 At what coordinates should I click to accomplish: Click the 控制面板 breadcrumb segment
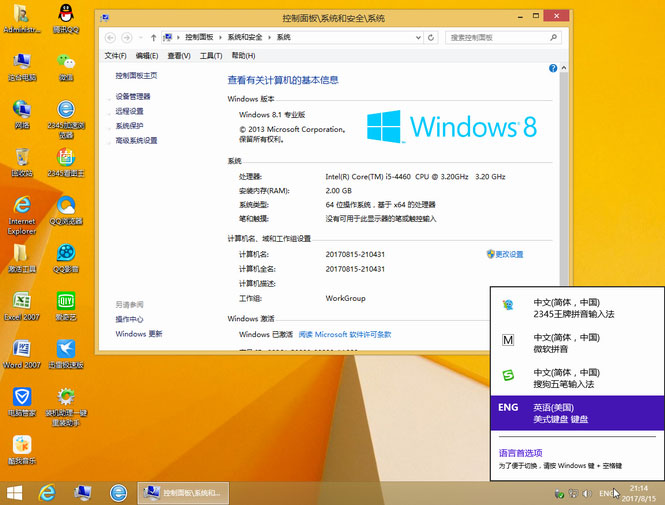(199, 37)
